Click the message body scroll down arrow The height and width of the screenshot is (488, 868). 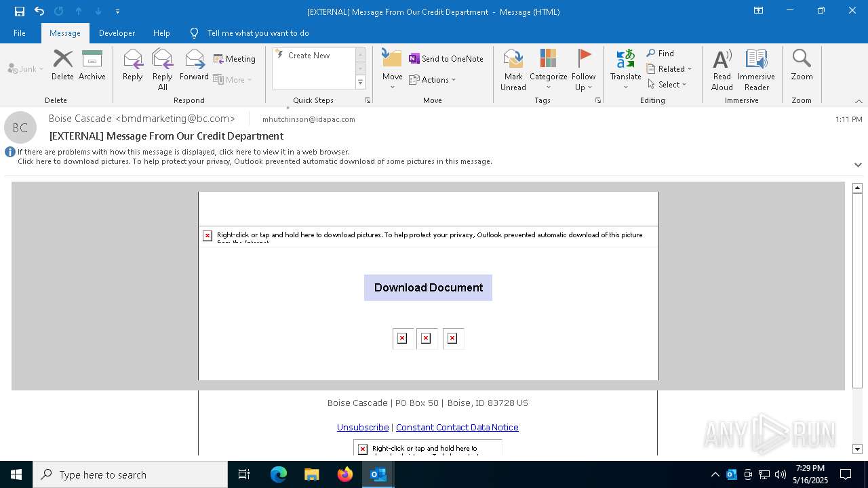857,449
